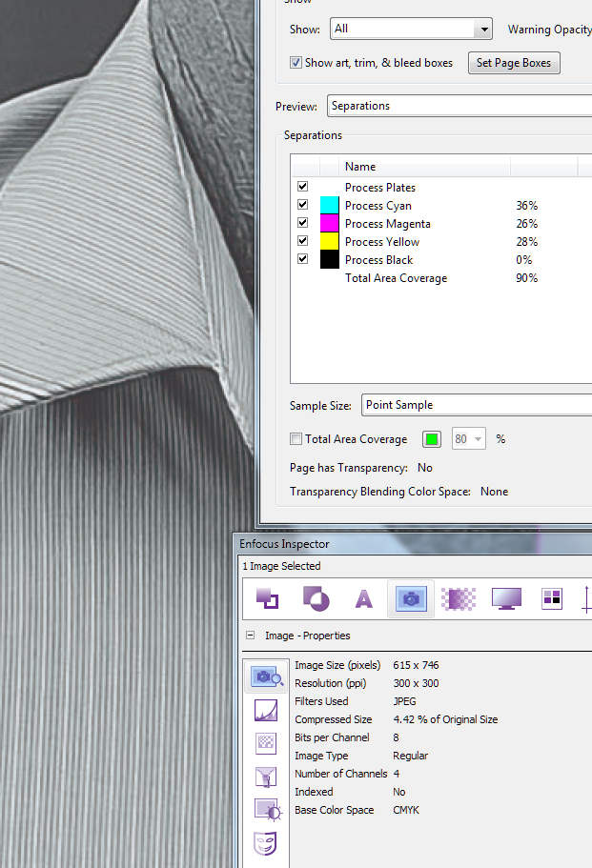
Task: Collapse the 'Image - Properties' section
Action: coord(251,636)
